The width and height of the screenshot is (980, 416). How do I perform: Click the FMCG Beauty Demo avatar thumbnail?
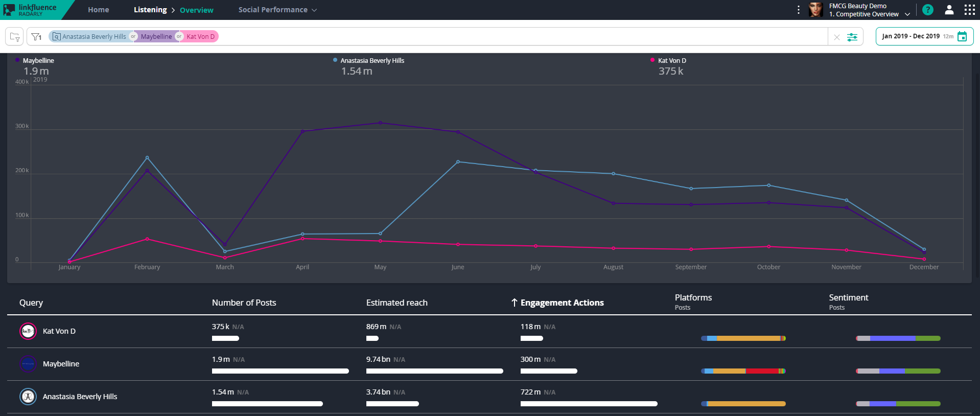click(x=816, y=10)
